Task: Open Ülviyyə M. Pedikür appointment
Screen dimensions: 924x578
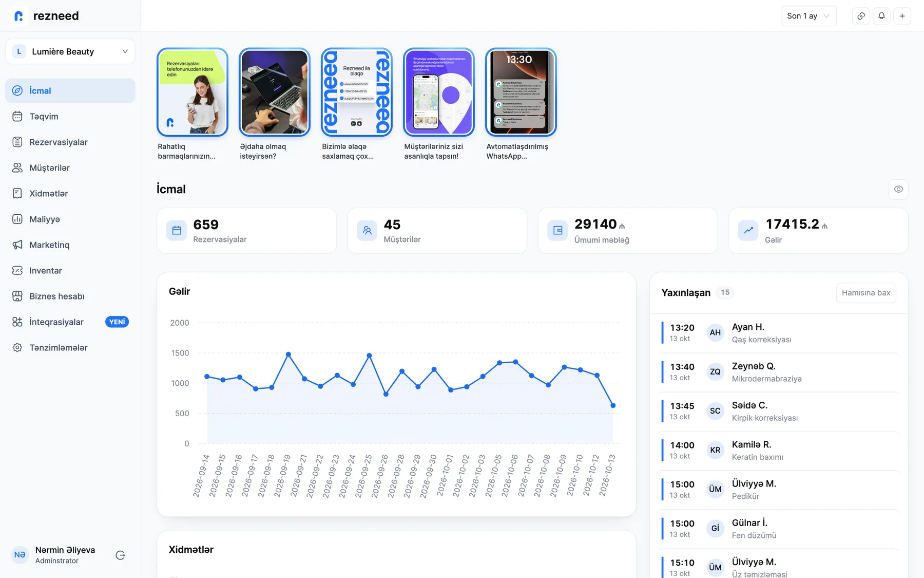Action: (779, 489)
